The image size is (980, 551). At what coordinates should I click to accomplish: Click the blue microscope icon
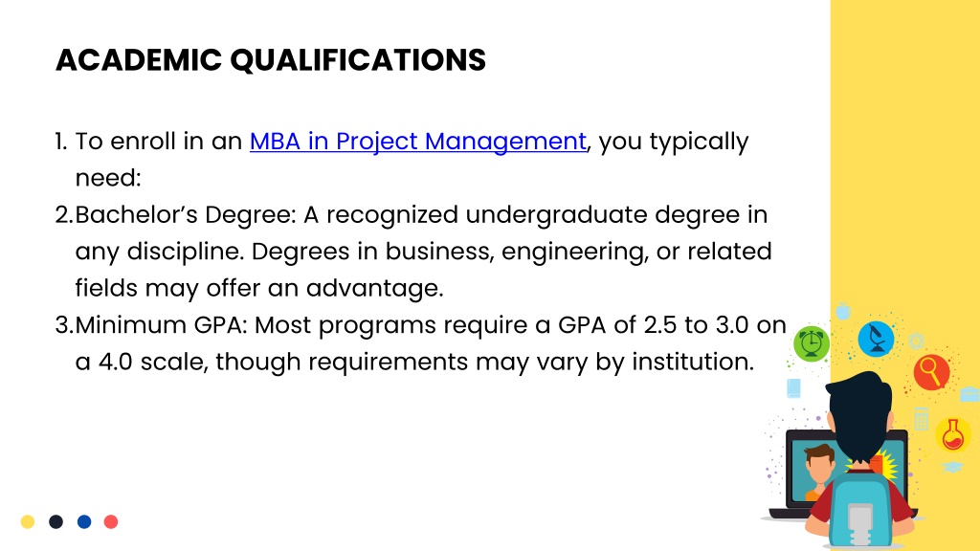[876, 339]
